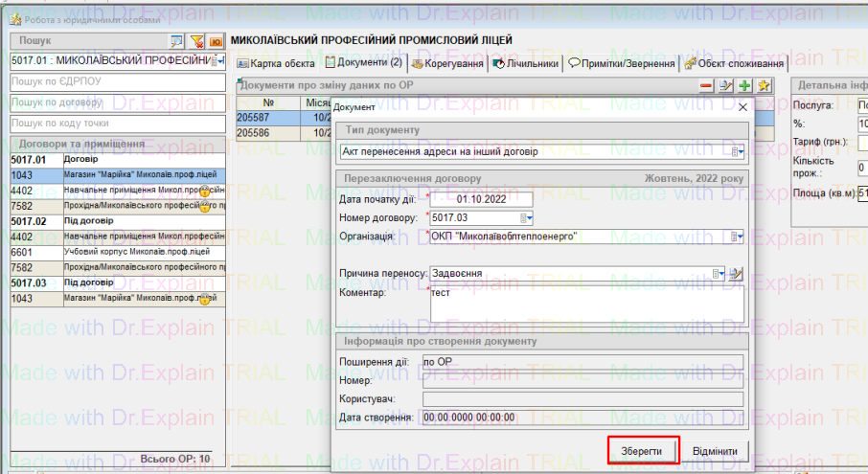The image size is (868, 474).
Task: Click the green plus add document icon
Action: (744, 86)
